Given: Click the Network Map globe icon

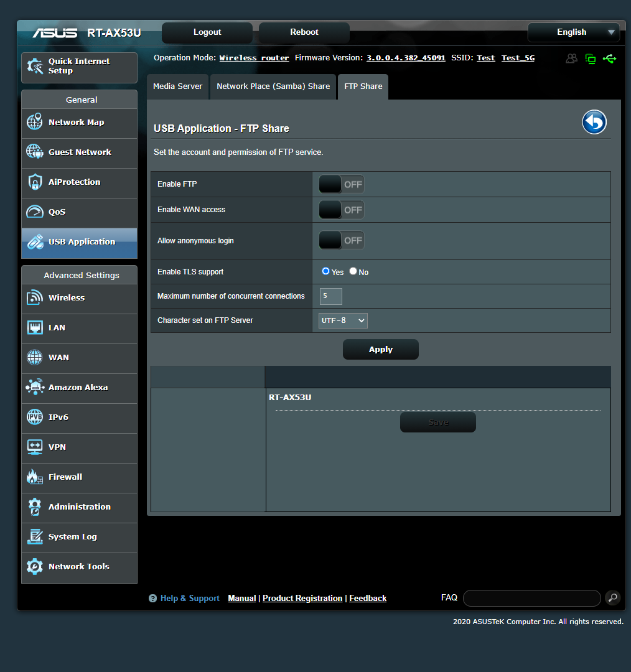Looking at the screenshot, I should (x=35, y=122).
